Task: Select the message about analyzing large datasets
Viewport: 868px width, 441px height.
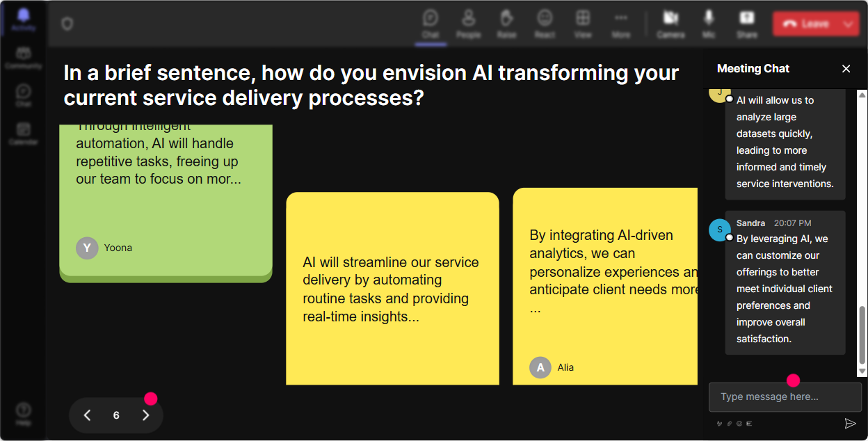Action: 785,145
